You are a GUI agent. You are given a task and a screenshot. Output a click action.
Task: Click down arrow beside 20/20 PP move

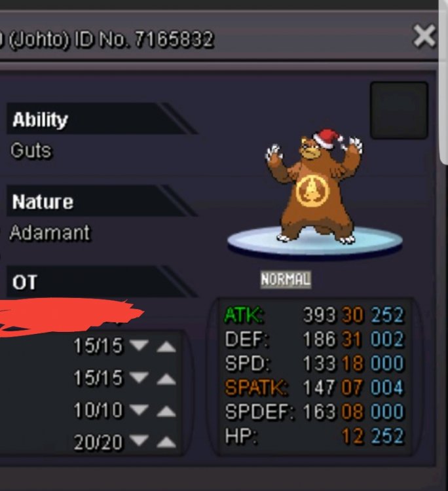pyautogui.click(x=139, y=441)
